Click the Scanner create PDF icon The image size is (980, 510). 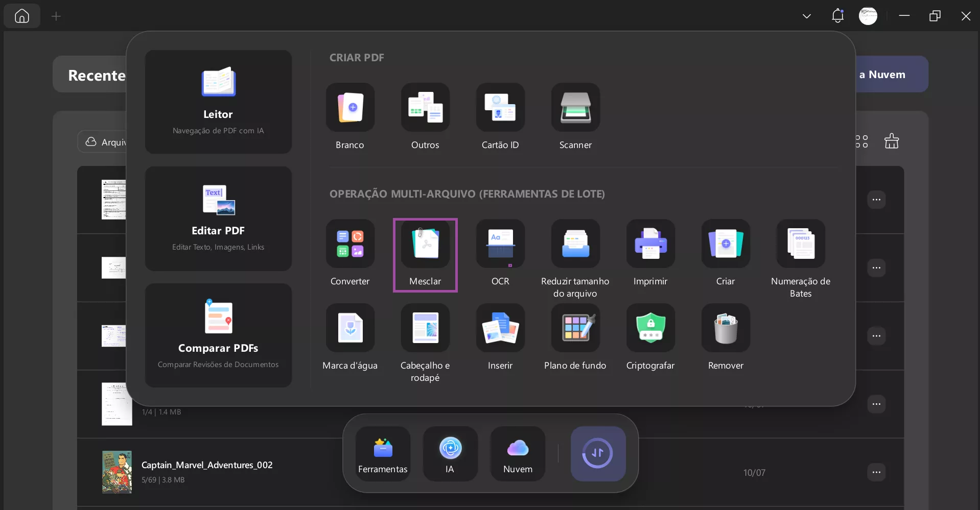point(575,108)
